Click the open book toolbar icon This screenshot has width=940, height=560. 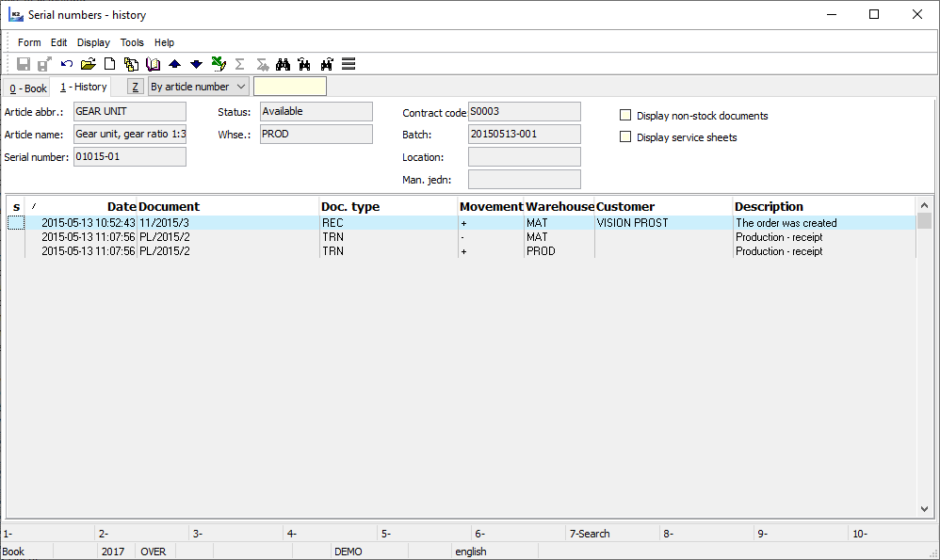[x=153, y=64]
